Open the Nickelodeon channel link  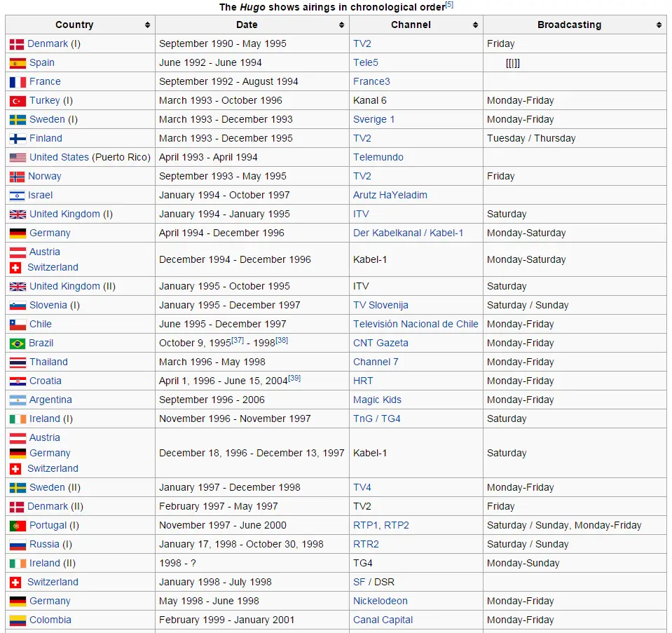pos(380,601)
